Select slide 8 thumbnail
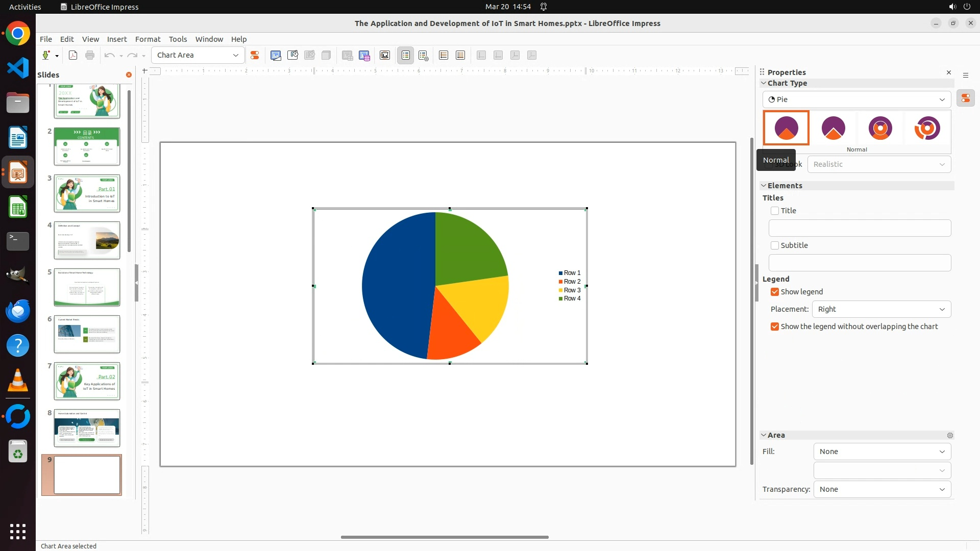 click(87, 428)
